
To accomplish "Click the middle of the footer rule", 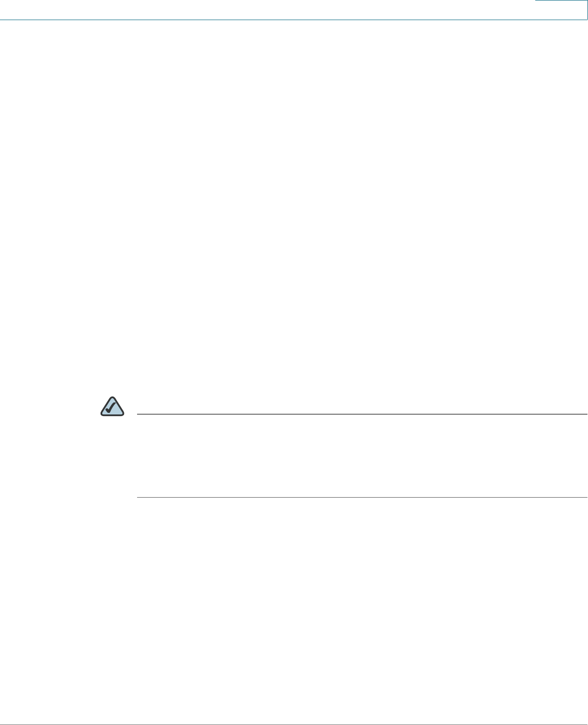I will 294,724.
